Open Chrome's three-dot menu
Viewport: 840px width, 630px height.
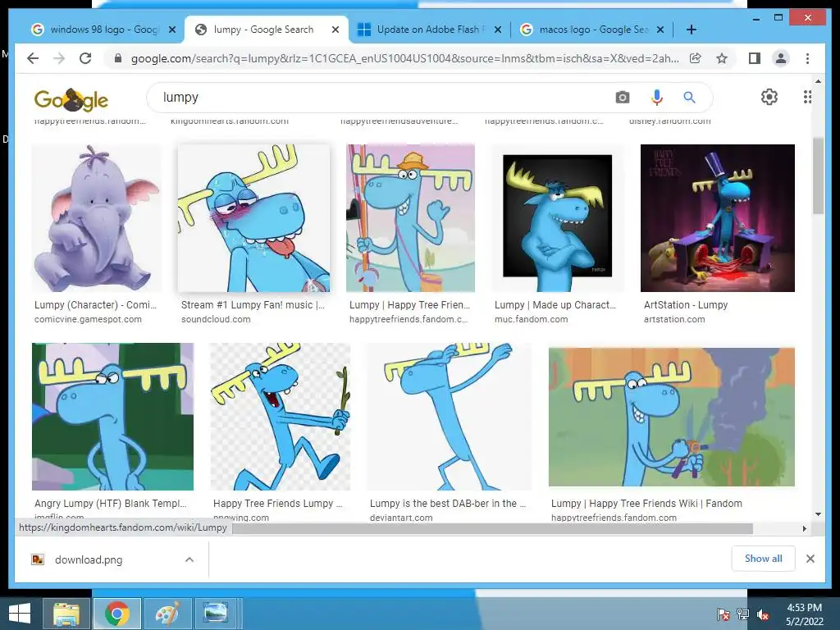pyautogui.click(x=807, y=58)
